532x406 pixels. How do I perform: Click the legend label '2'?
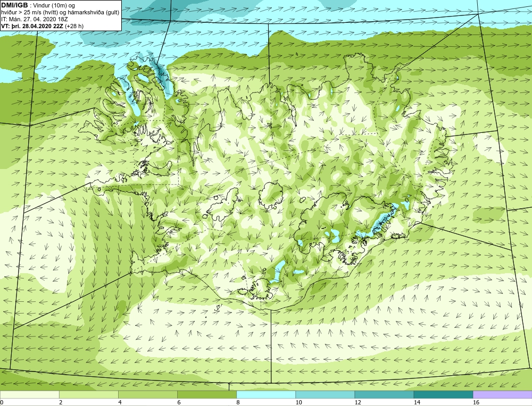tap(61, 402)
